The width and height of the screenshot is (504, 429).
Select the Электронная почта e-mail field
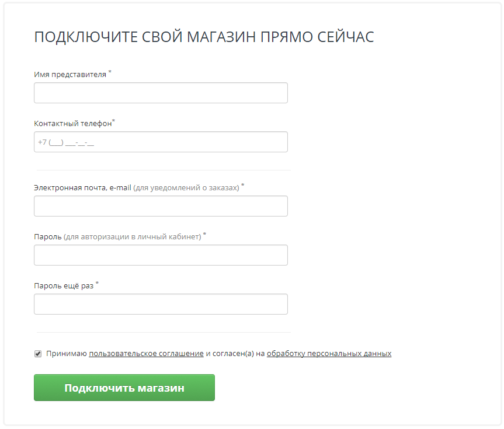click(161, 206)
